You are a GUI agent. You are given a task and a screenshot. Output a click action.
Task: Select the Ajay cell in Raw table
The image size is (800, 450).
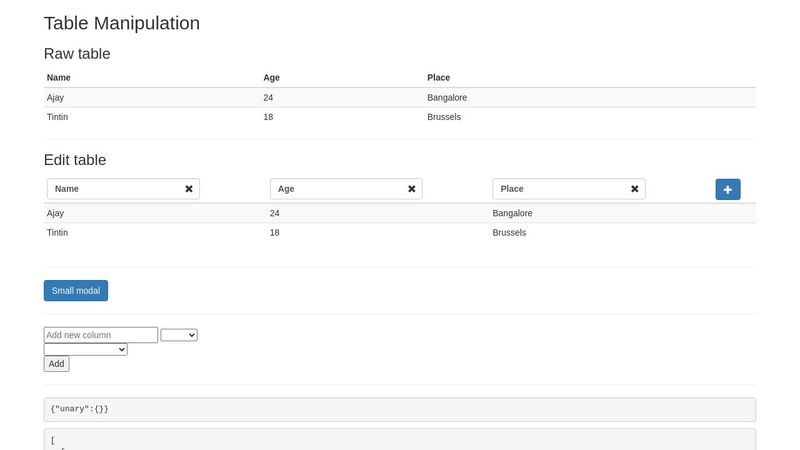pyautogui.click(x=57, y=98)
